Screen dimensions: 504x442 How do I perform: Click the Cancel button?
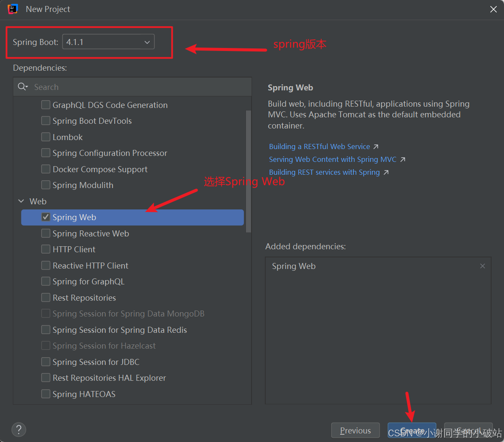(x=468, y=430)
